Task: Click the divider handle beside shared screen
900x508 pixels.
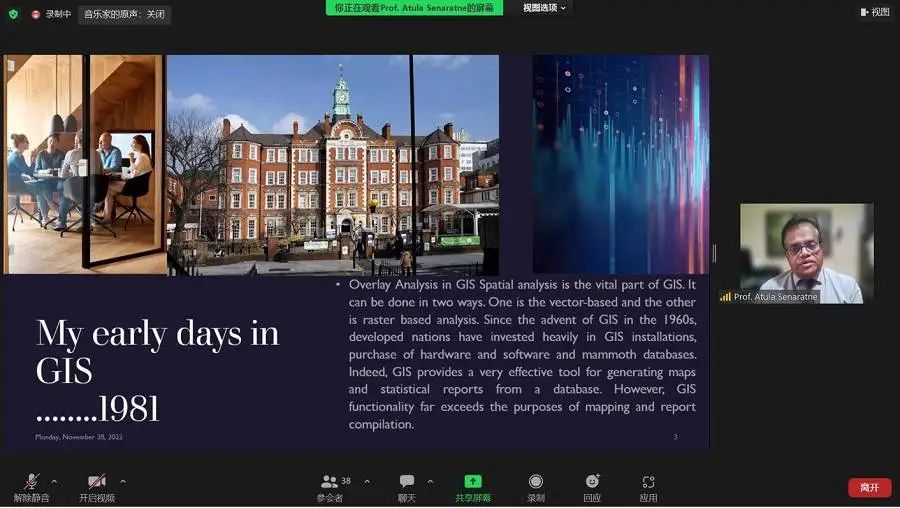Action: [x=714, y=253]
